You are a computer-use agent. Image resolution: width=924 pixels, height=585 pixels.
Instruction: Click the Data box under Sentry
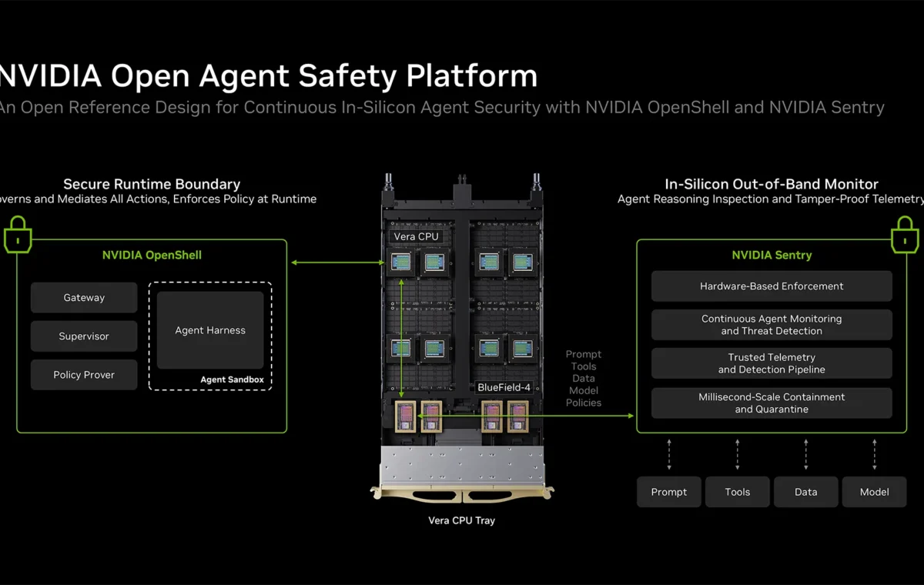click(x=806, y=492)
